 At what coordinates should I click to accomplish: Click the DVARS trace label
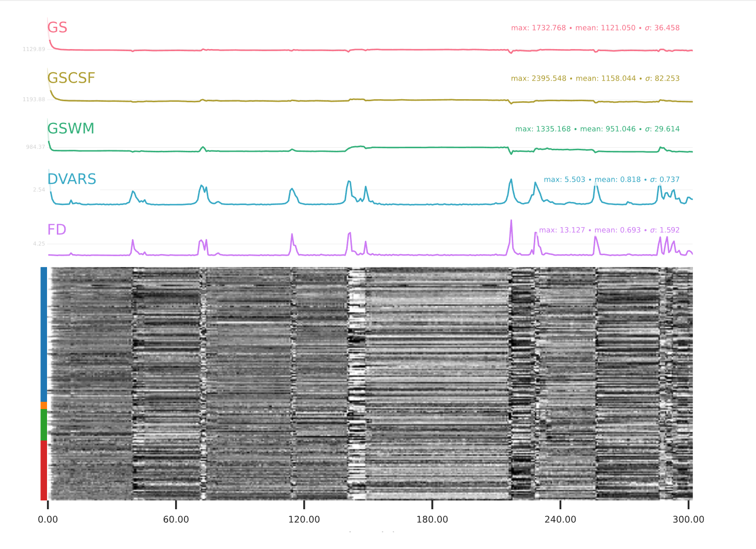click(x=72, y=179)
